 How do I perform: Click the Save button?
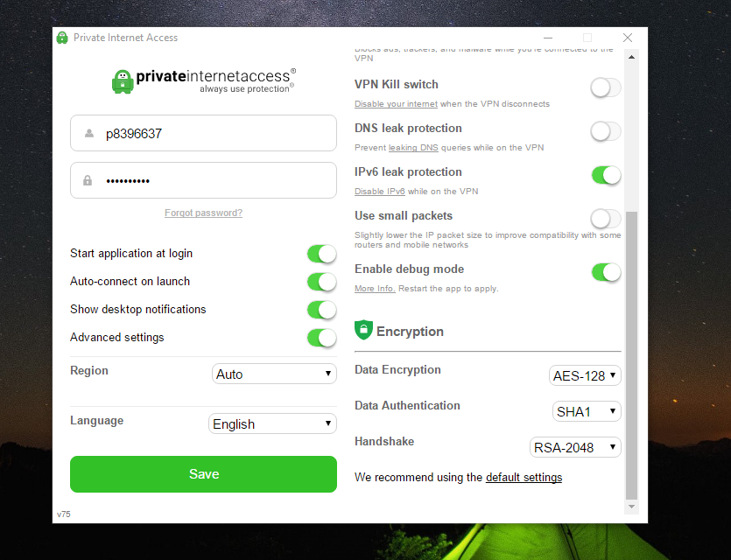[x=203, y=474]
